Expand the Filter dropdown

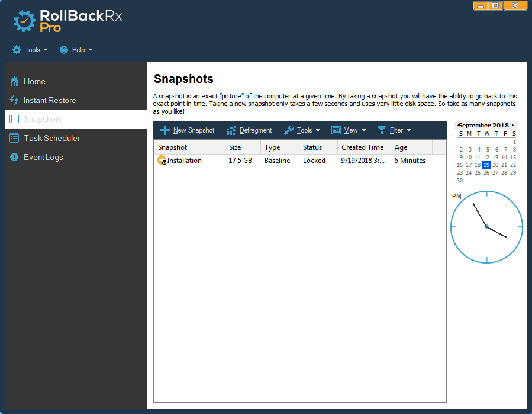pyautogui.click(x=394, y=130)
